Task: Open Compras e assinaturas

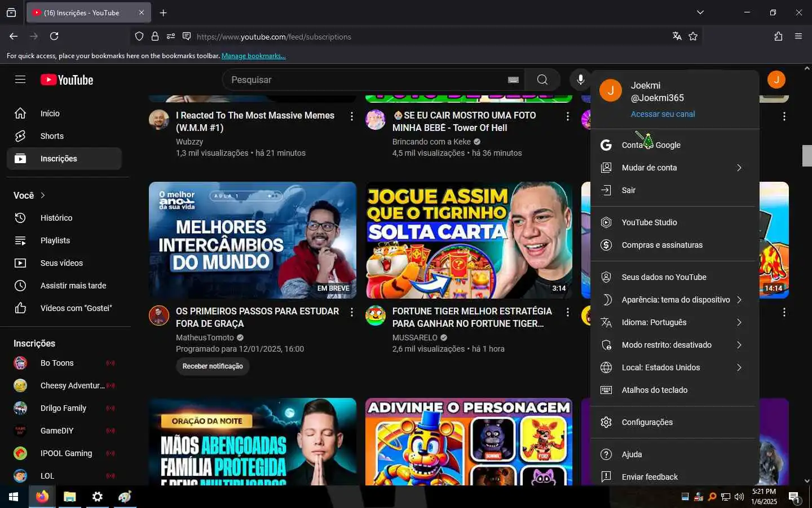Action: [672, 245]
